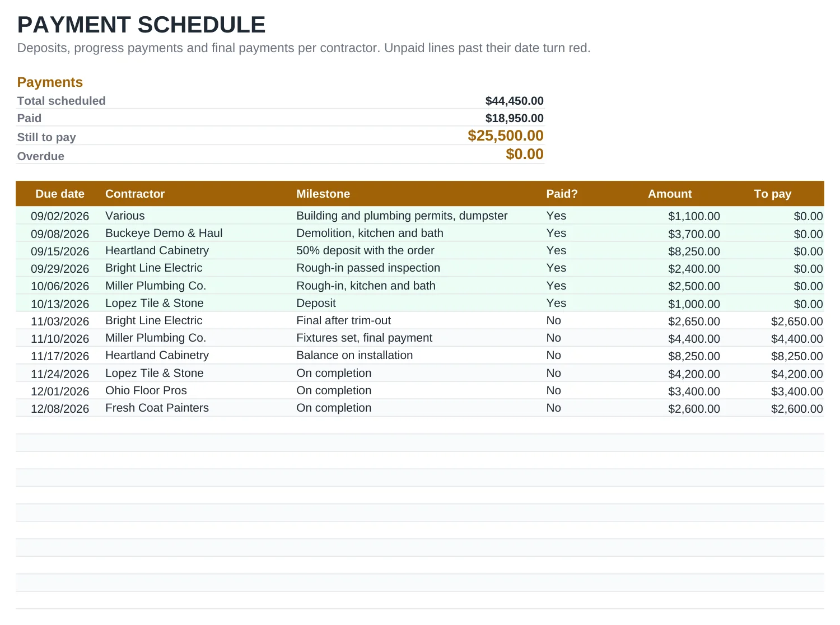Click the due date 12/01/2026
The width and height of the screenshot is (840, 625).
pos(60,391)
